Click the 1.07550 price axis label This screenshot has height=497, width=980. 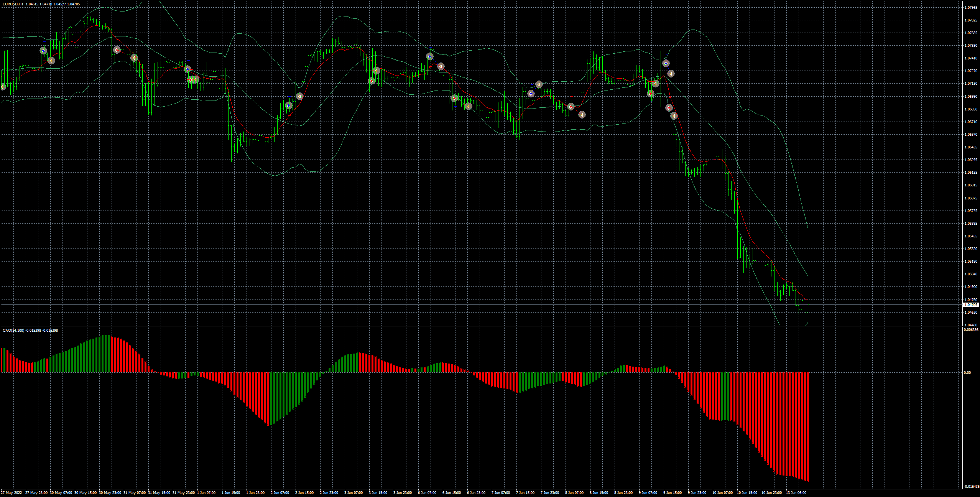pyautogui.click(x=971, y=45)
